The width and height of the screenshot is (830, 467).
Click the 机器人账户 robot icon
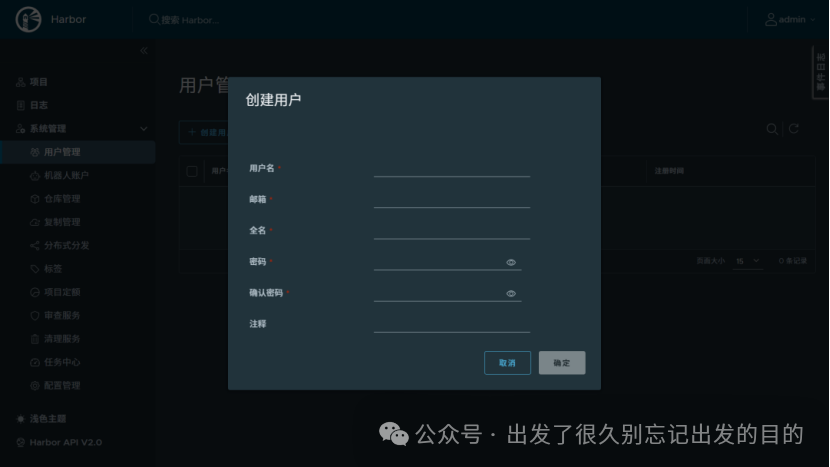point(35,175)
